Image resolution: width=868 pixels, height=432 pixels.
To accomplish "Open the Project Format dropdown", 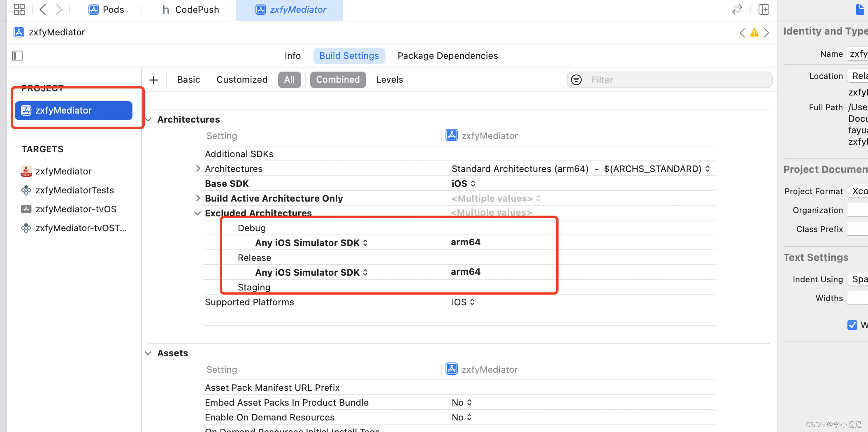I will (x=858, y=191).
